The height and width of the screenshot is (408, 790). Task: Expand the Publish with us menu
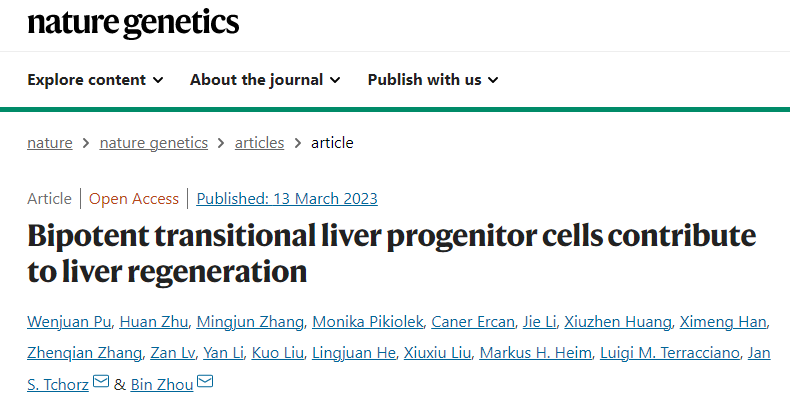click(x=433, y=80)
